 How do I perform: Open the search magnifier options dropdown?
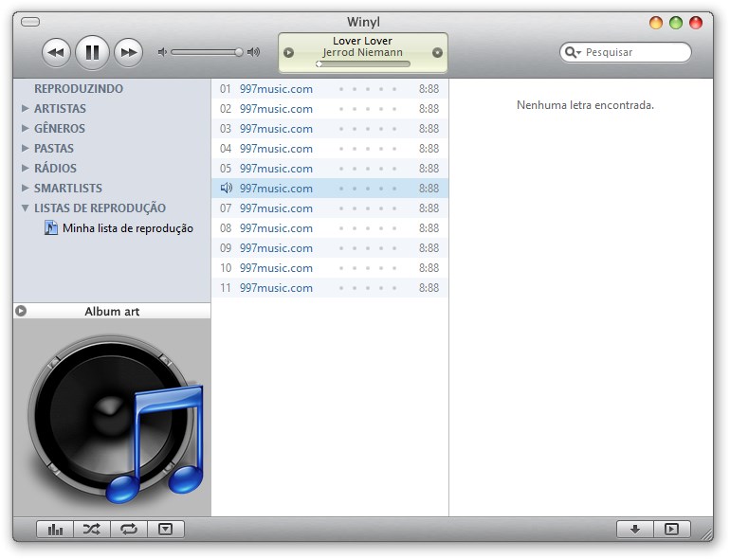point(574,52)
